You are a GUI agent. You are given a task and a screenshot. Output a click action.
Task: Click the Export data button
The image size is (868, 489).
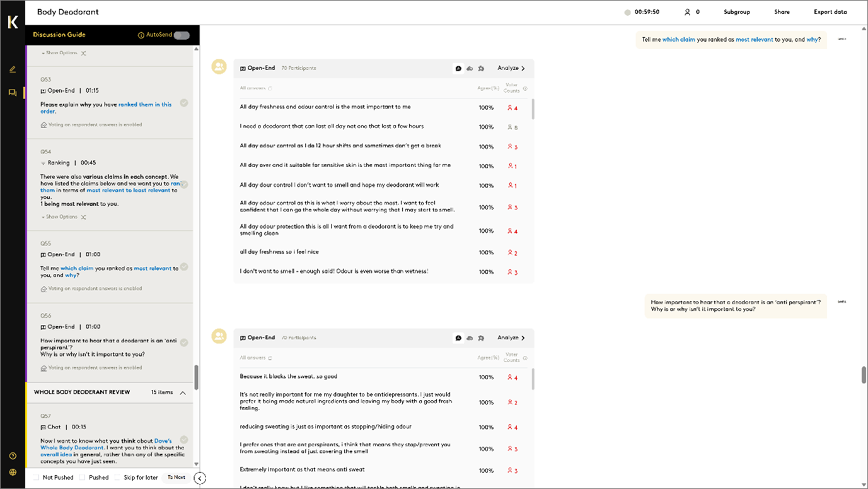830,11
